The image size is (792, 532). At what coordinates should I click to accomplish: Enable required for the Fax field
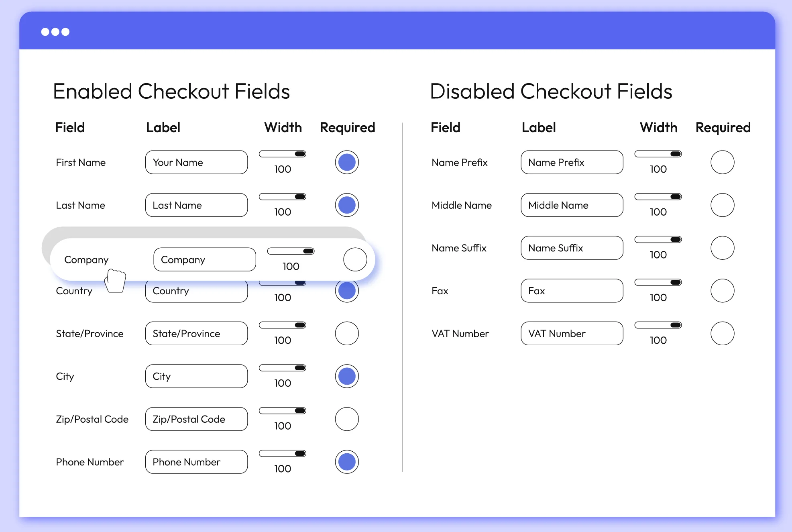click(722, 291)
